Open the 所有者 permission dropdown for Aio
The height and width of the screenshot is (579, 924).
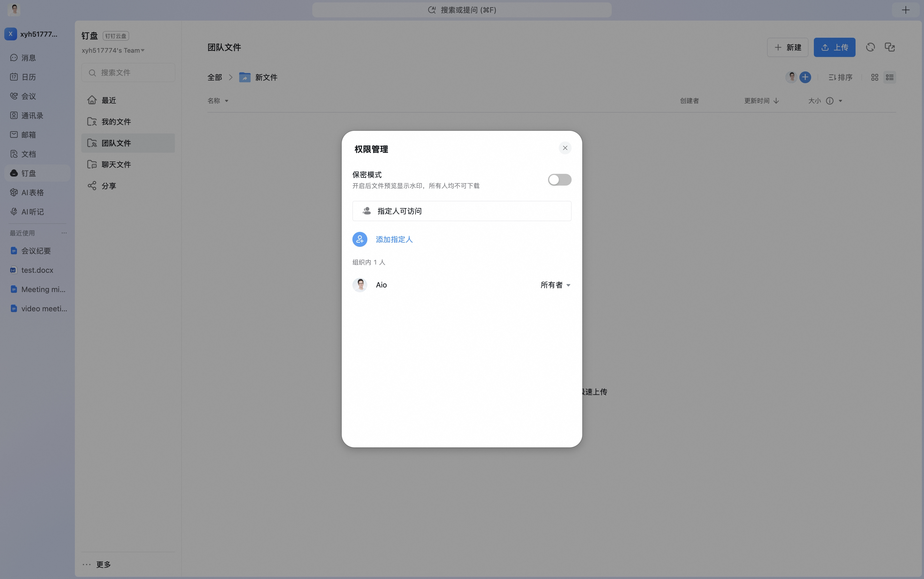[555, 285]
